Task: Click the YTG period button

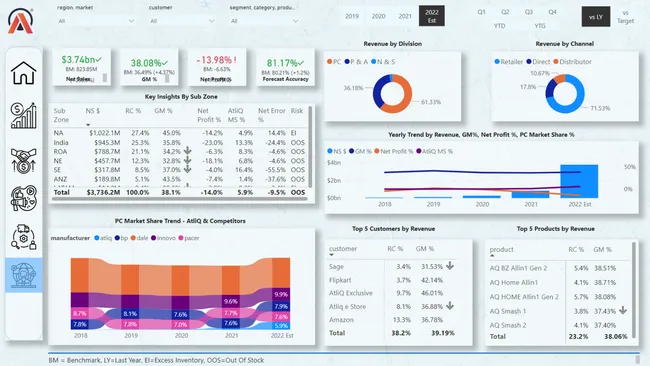Action: click(x=540, y=26)
